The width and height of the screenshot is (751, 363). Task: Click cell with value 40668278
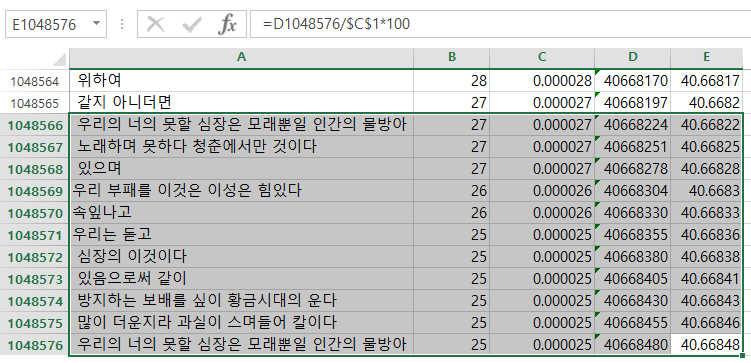(x=633, y=169)
